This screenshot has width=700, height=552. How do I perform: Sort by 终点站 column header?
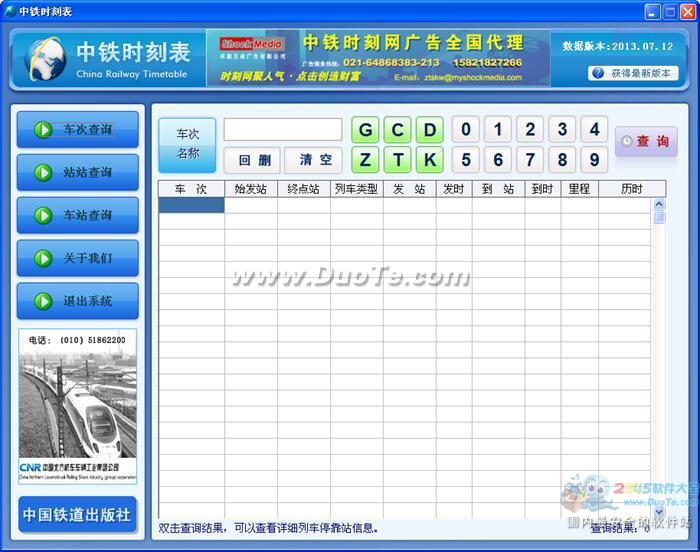pyautogui.click(x=304, y=189)
